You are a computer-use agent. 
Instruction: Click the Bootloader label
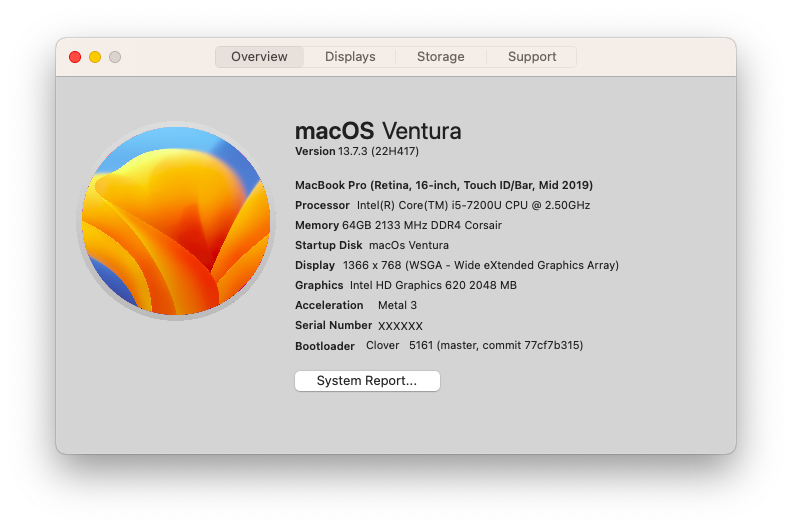pos(324,346)
